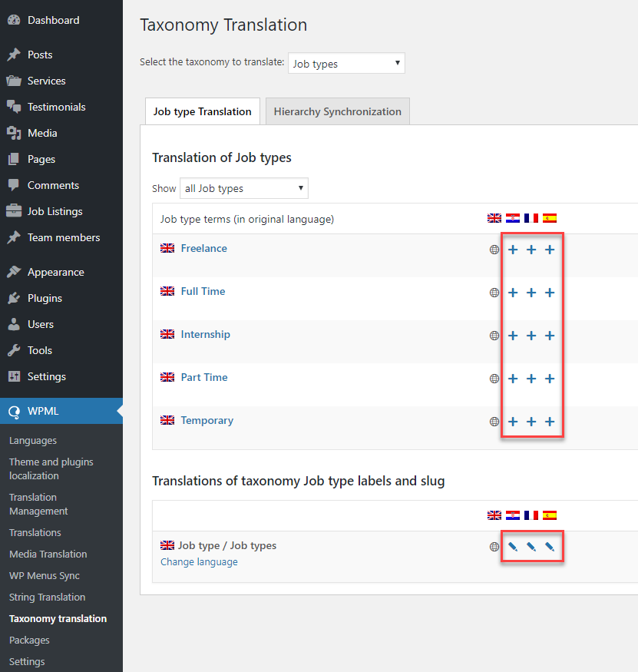
Task: Click the globe icon in Freelance row
Action: click(x=494, y=250)
